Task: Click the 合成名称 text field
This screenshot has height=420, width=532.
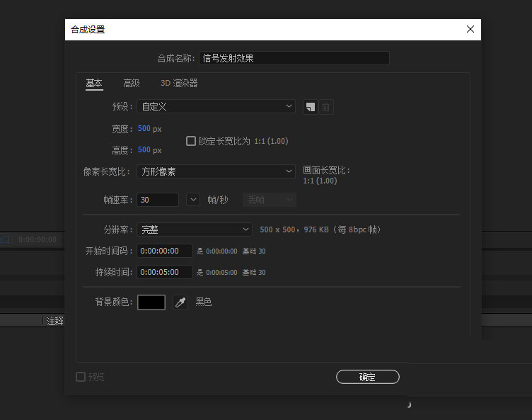Action: (x=294, y=59)
